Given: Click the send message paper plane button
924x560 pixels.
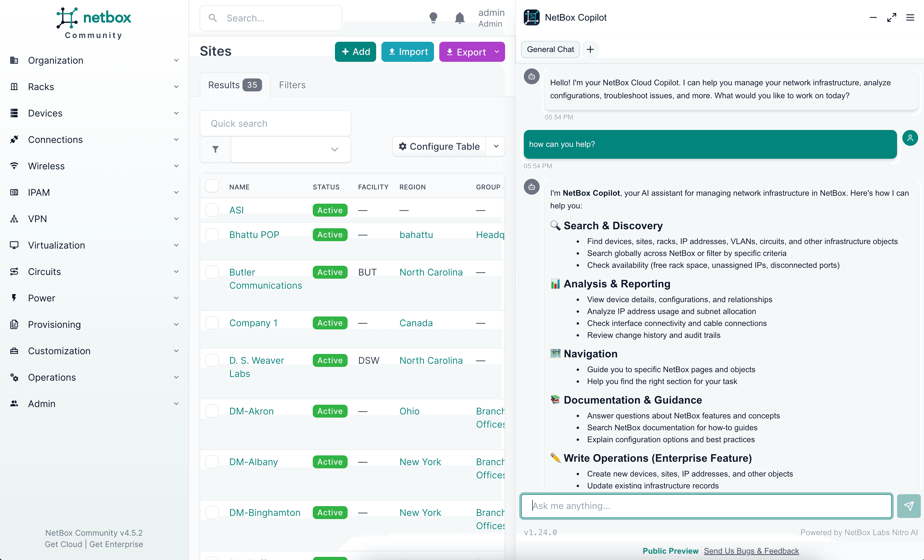Looking at the screenshot, I should pyautogui.click(x=909, y=506).
